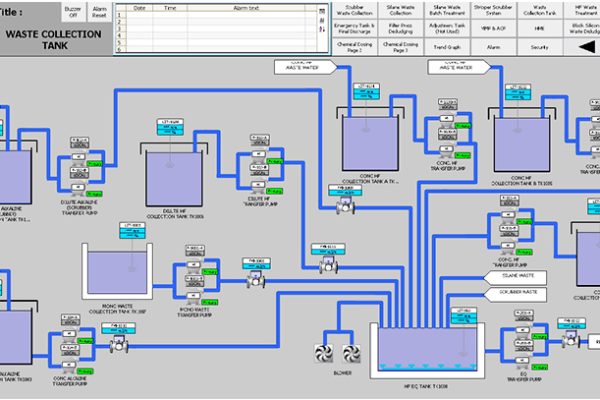Click the Mono Waste Collection Tank graphic
This screenshot has height=400, width=600.
point(117,272)
